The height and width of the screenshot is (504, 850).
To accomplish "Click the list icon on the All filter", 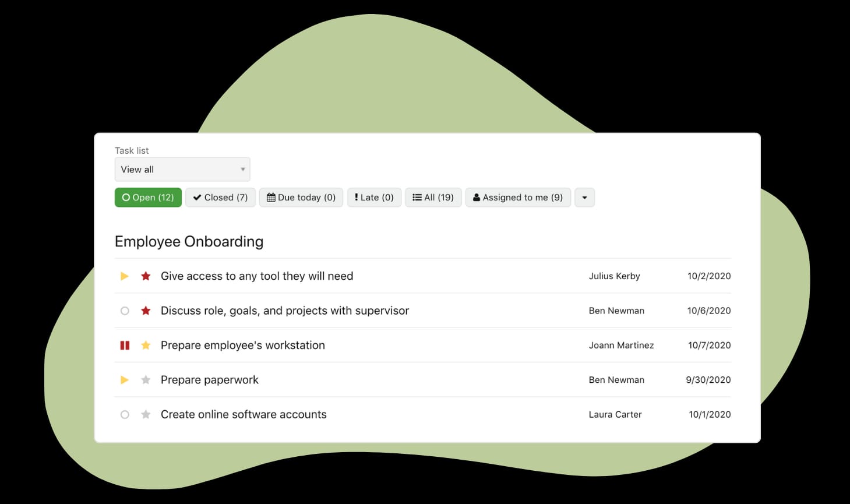I will point(416,197).
